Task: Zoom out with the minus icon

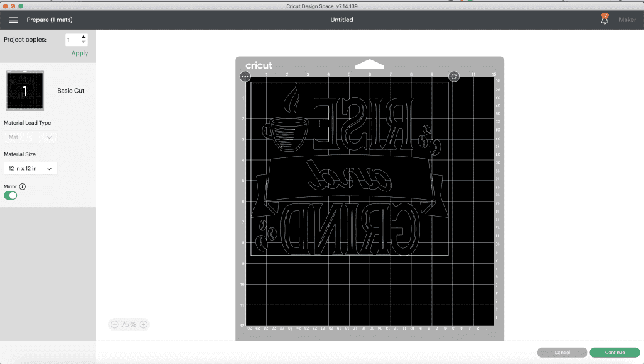Action: coord(114,324)
